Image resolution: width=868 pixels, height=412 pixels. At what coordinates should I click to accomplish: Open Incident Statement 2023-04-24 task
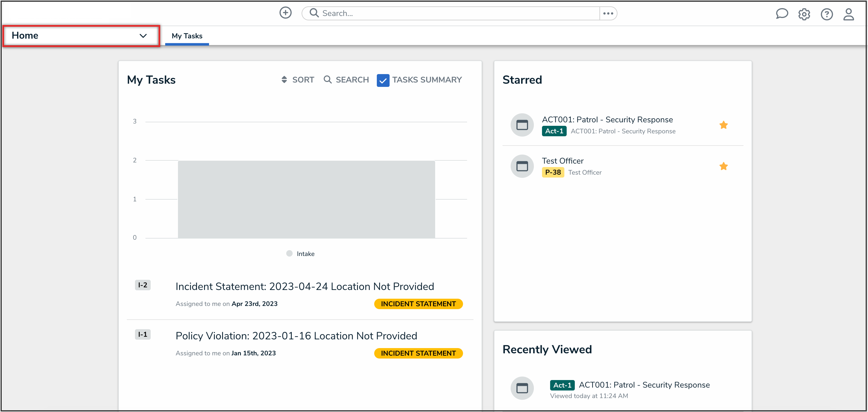point(304,286)
